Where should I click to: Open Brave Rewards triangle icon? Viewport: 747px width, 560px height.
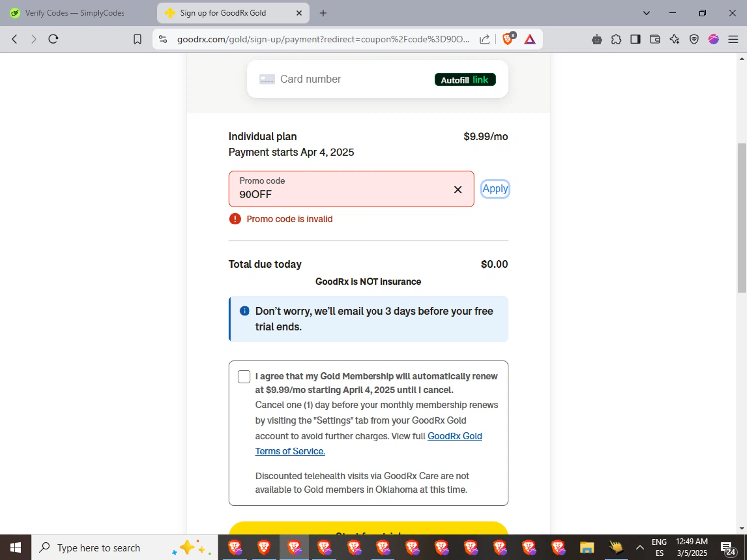530,39
